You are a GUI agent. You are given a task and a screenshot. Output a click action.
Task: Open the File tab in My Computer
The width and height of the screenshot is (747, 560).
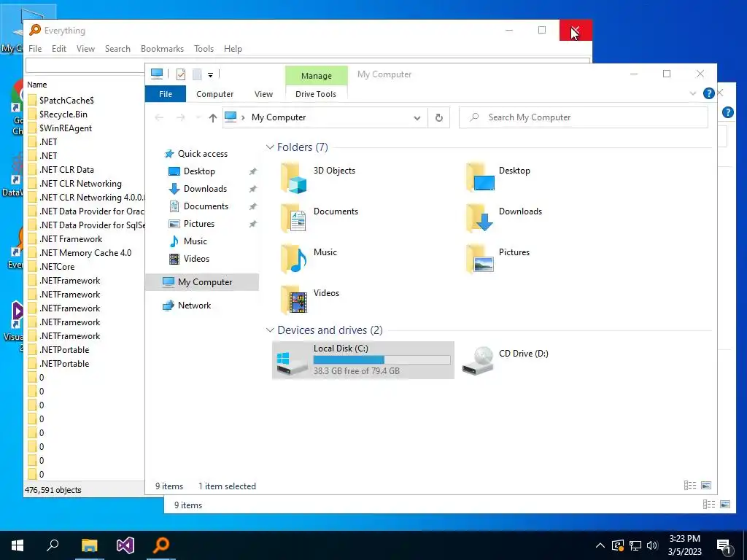[166, 94]
